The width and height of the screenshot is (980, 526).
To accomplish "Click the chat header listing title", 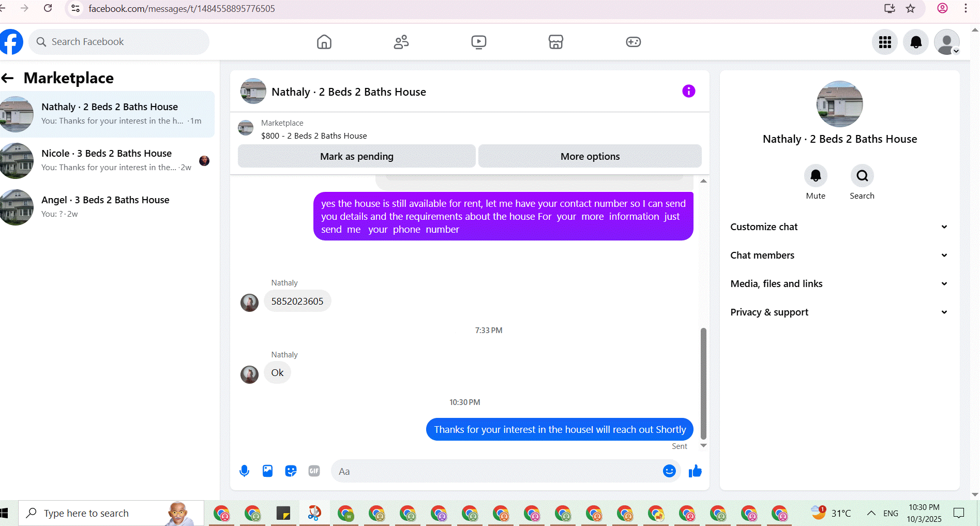I will point(349,92).
